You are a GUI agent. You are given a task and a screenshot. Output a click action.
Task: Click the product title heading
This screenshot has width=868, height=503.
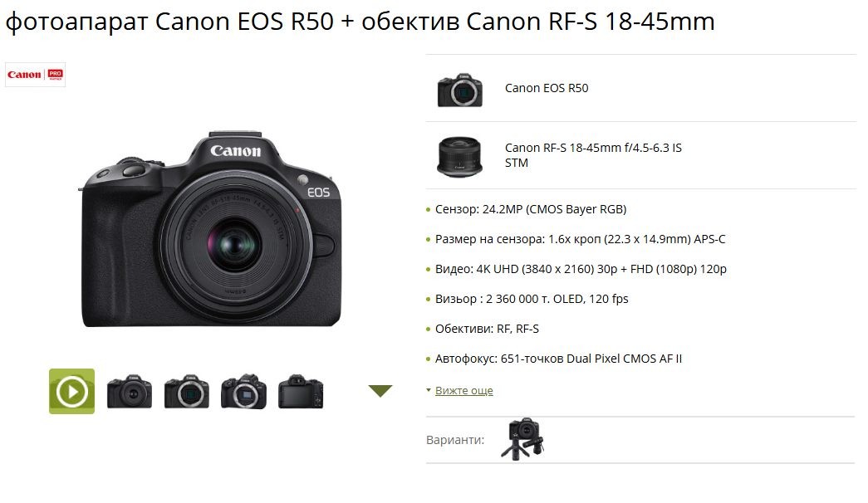[x=360, y=22]
